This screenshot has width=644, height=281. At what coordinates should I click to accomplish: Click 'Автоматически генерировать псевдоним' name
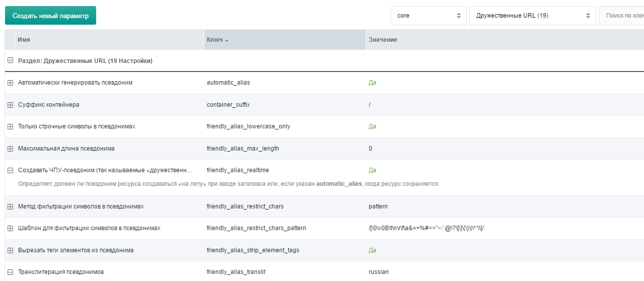click(x=75, y=83)
